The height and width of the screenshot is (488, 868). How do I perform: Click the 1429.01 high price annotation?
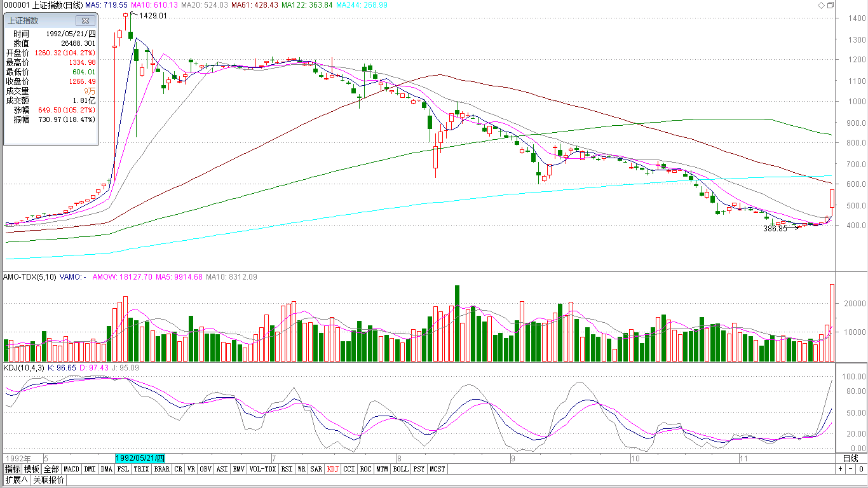(153, 16)
